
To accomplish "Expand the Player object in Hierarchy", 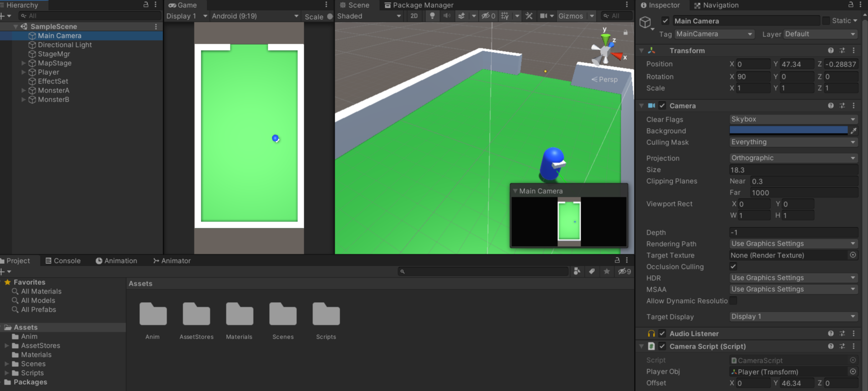I will 23,72.
